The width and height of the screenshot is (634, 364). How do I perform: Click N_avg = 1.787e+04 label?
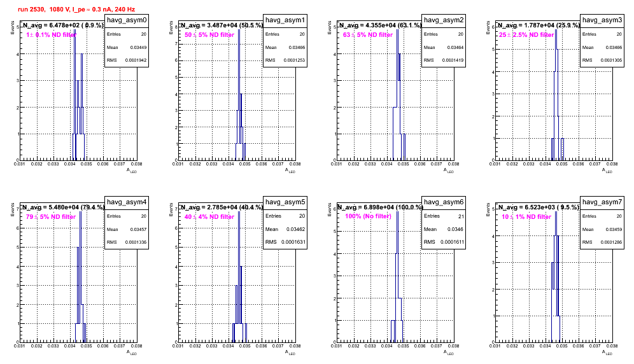[x=539, y=25]
